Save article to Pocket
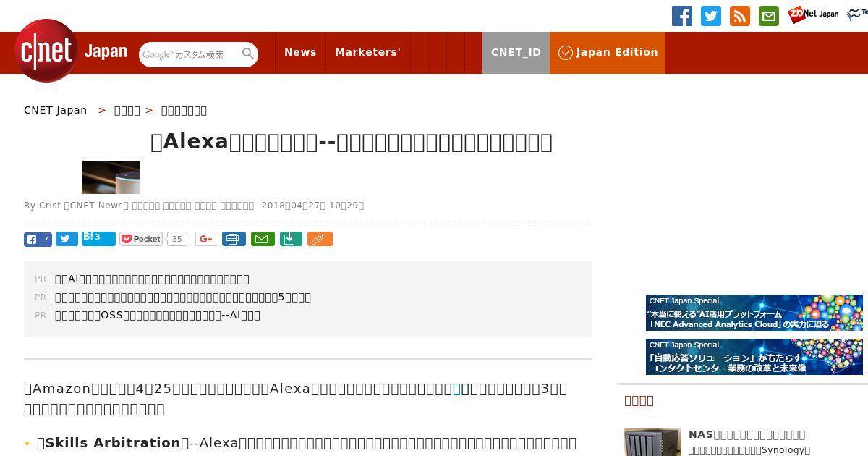The width and height of the screenshot is (868, 456). click(x=141, y=239)
